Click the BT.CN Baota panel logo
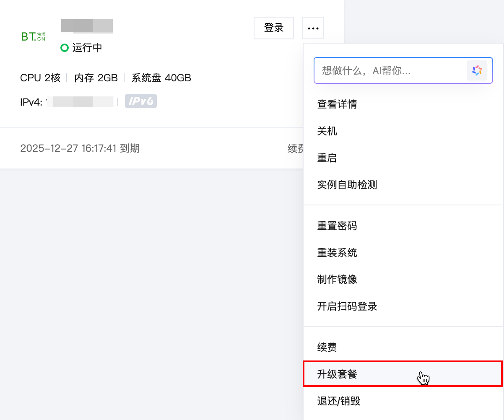 point(33,36)
